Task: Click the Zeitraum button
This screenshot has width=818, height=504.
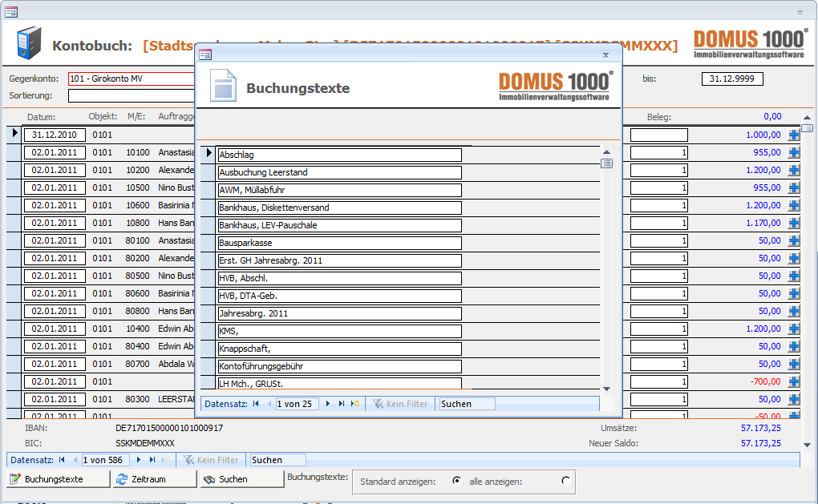Action: (x=155, y=479)
